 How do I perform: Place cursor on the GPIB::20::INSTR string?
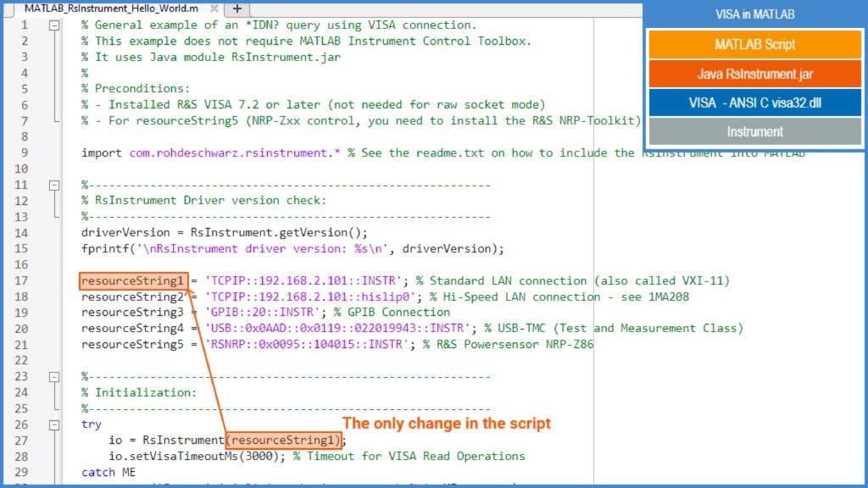coord(259,313)
